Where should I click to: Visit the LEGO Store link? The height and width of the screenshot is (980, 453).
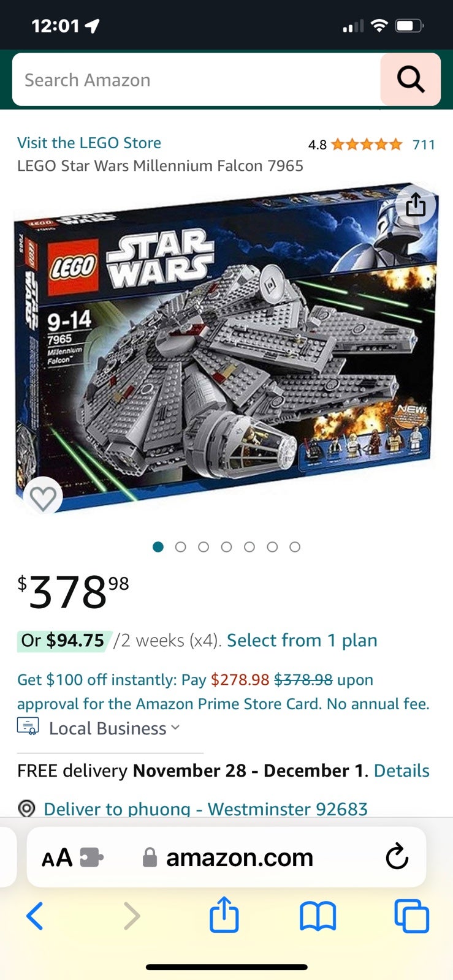89,143
